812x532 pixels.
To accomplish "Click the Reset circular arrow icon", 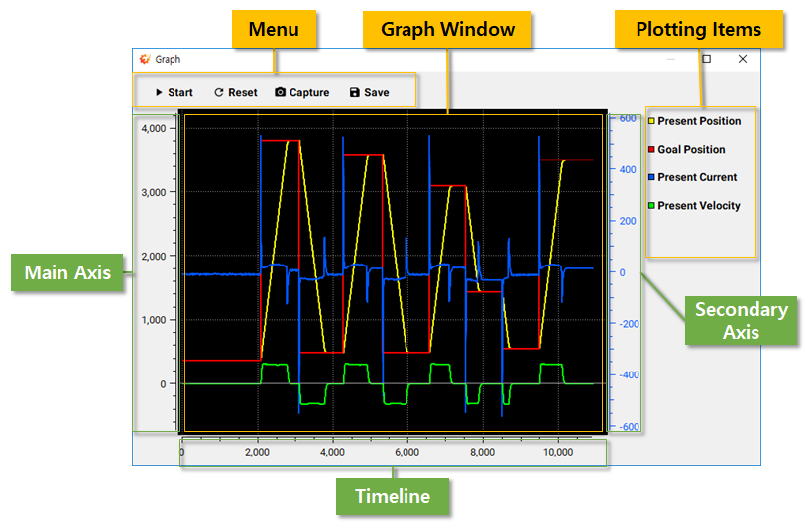I will click(219, 93).
